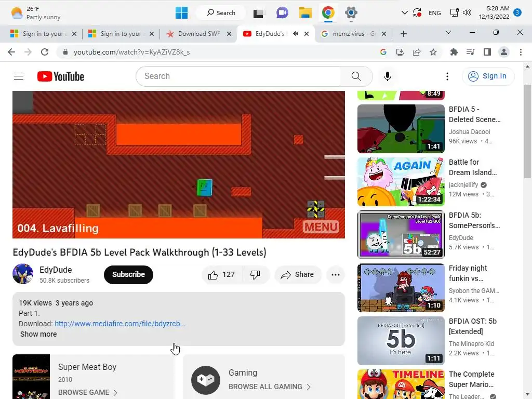
Task: Open BFDIA 5 Deleted Scene thumbnail
Action: (x=401, y=129)
